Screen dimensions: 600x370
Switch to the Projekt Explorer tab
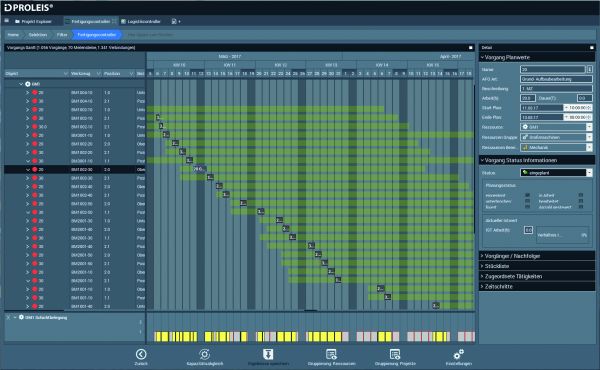click(x=33, y=21)
